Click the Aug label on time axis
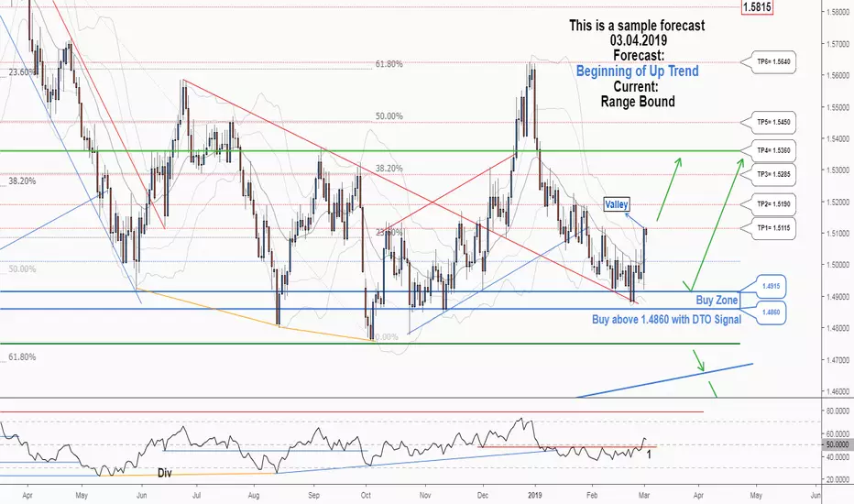Viewport: 854px width, 504px height. [253, 495]
